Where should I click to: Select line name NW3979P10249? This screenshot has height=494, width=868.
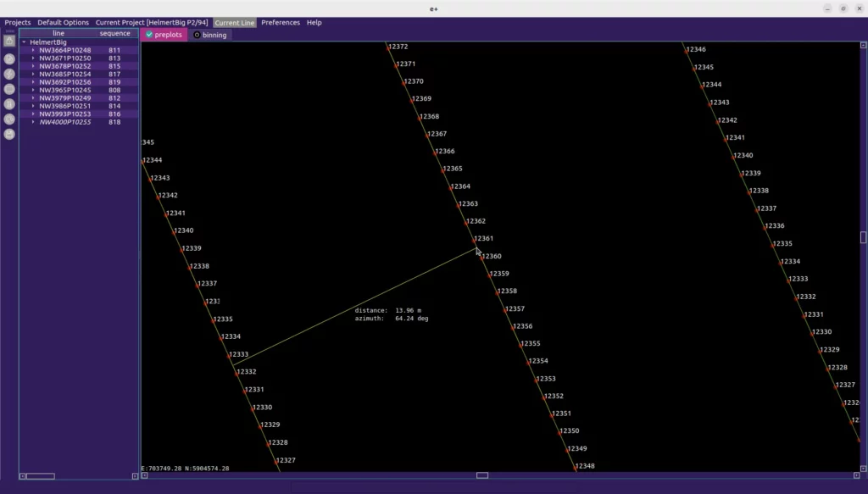[64, 98]
